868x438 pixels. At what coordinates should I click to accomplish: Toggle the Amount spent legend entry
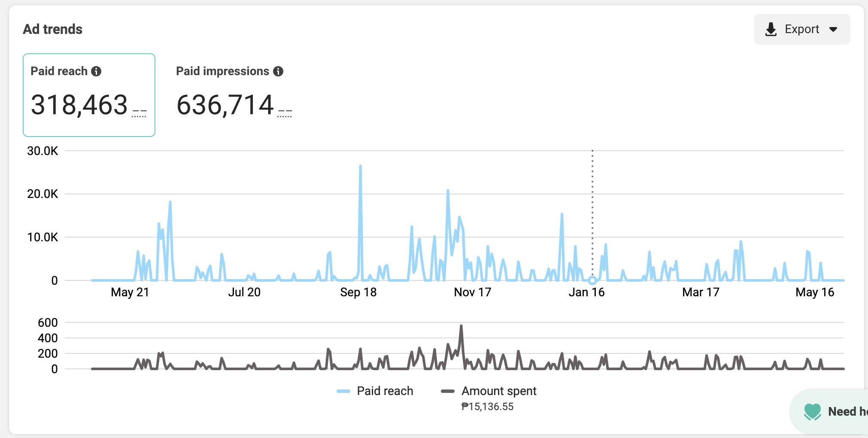489,391
